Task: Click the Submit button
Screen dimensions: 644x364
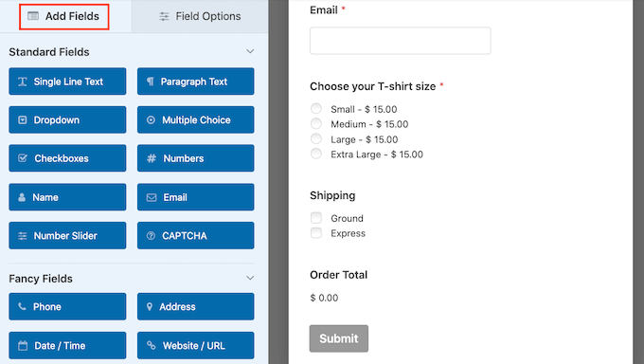Action: tap(339, 338)
